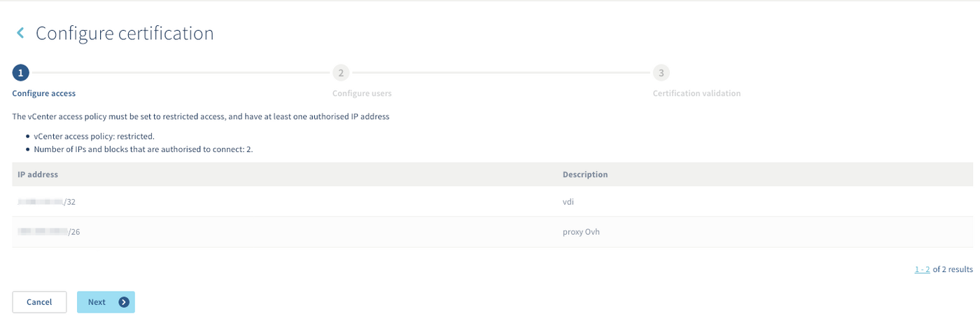Click the Configure certification page title

(125, 33)
